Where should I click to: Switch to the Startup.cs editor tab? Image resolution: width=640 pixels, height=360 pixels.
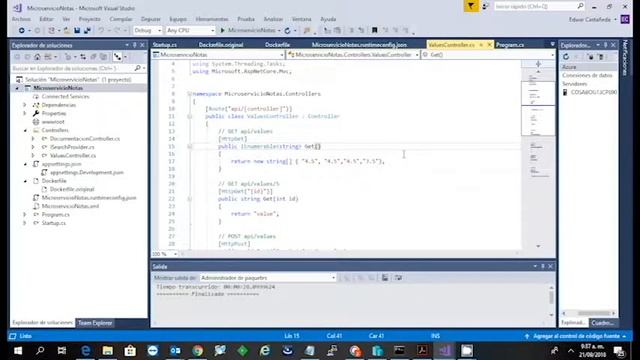(x=165, y=45)
